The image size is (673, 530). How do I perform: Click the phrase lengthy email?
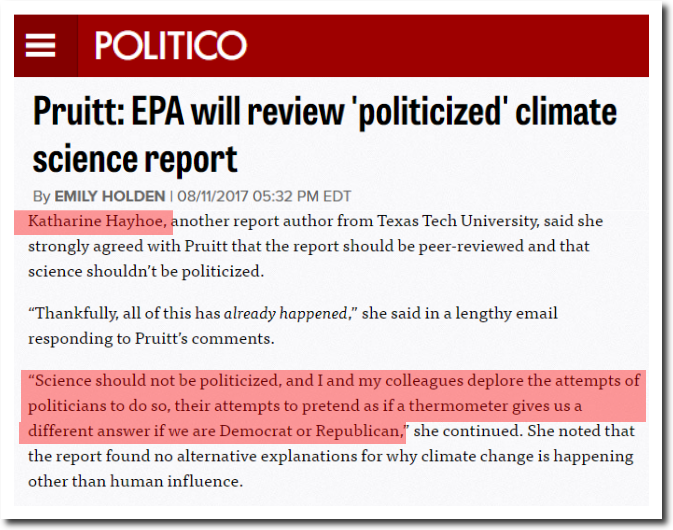(506, 314)
